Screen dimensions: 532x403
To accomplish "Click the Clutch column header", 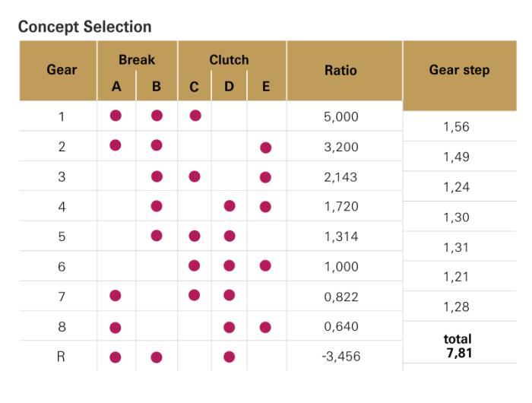I will point(229,59).
